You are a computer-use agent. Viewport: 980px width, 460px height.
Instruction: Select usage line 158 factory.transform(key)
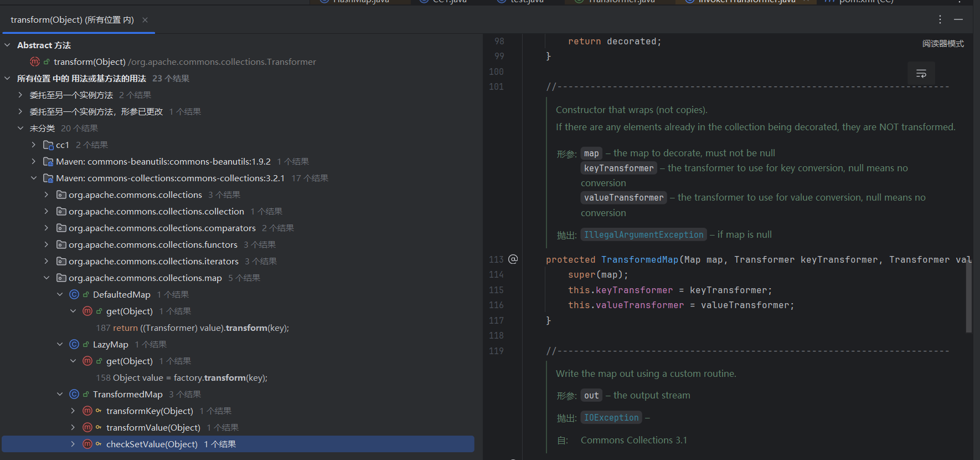tap(182, 377)
